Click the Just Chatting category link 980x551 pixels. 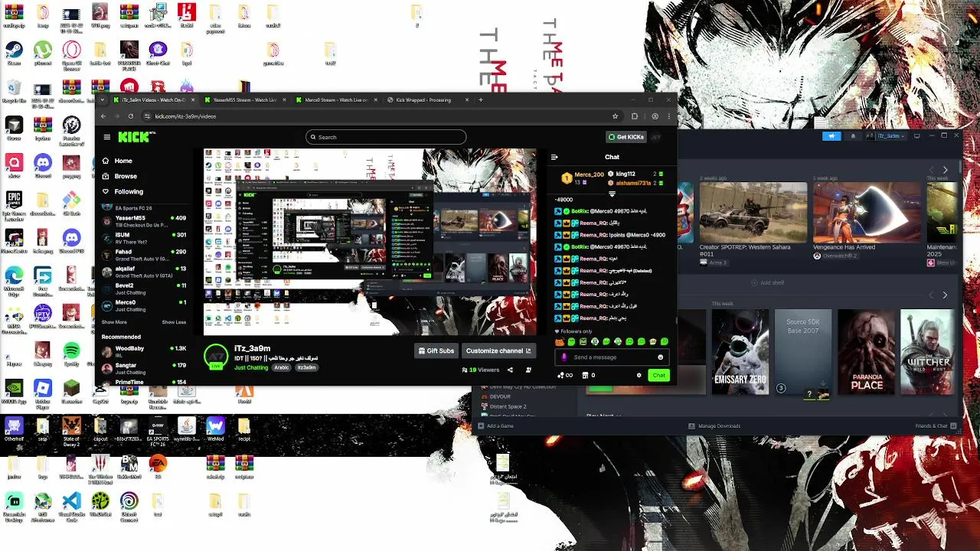[251, 367]
